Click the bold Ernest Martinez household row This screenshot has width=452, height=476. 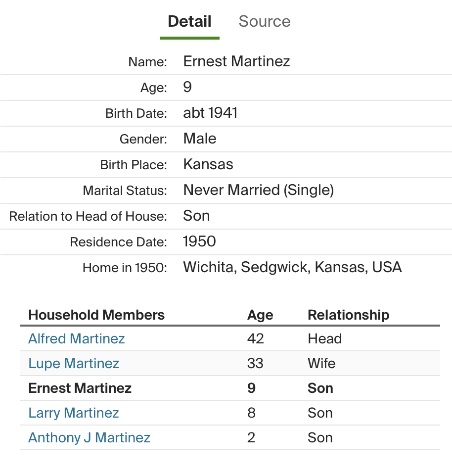point(80,388)
